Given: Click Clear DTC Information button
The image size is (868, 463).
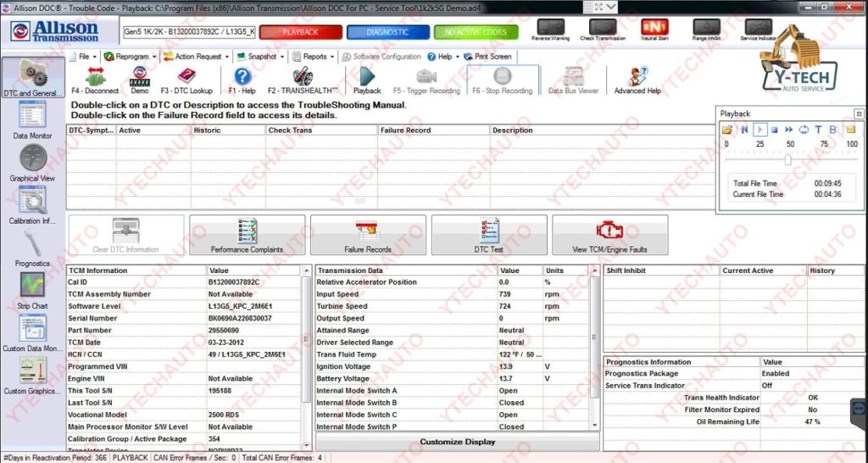Looking at the screenshot, I should (125, 236).
